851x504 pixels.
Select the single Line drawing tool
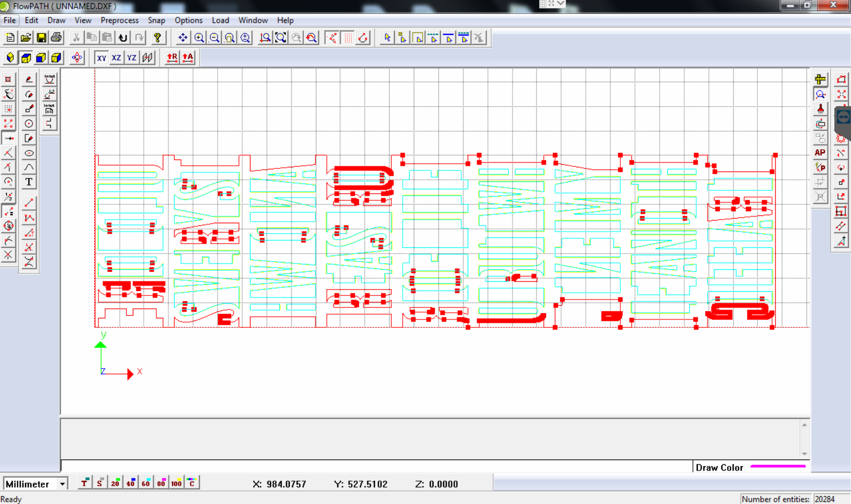pyautogui.click(x=29, y=203)
